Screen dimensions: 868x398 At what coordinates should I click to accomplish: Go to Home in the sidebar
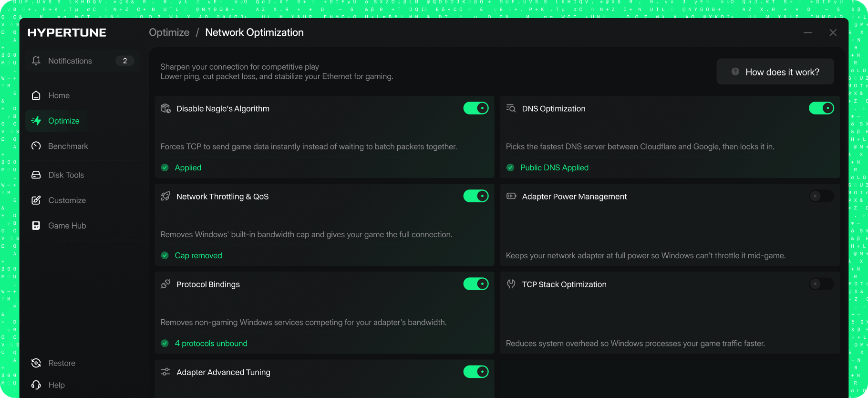pos(83,95)
